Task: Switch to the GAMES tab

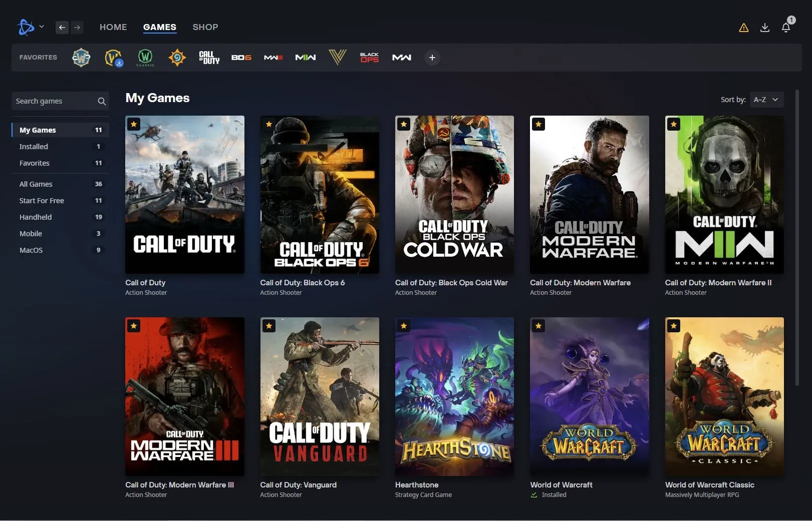Action: pos(160,27)
